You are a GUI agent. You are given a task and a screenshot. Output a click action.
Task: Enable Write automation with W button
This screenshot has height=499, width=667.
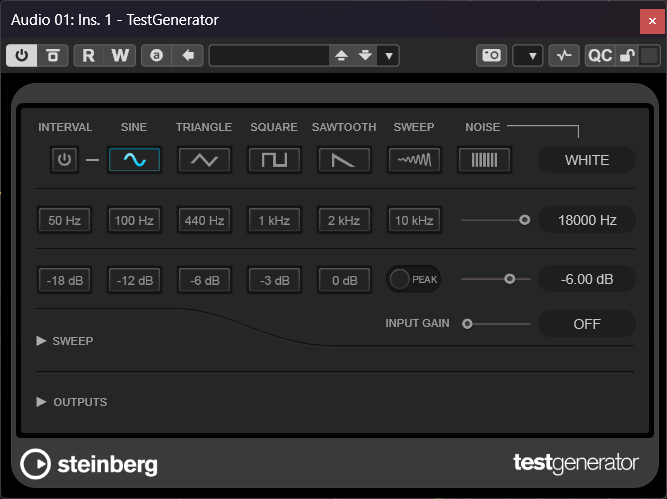tap(120, 56)
